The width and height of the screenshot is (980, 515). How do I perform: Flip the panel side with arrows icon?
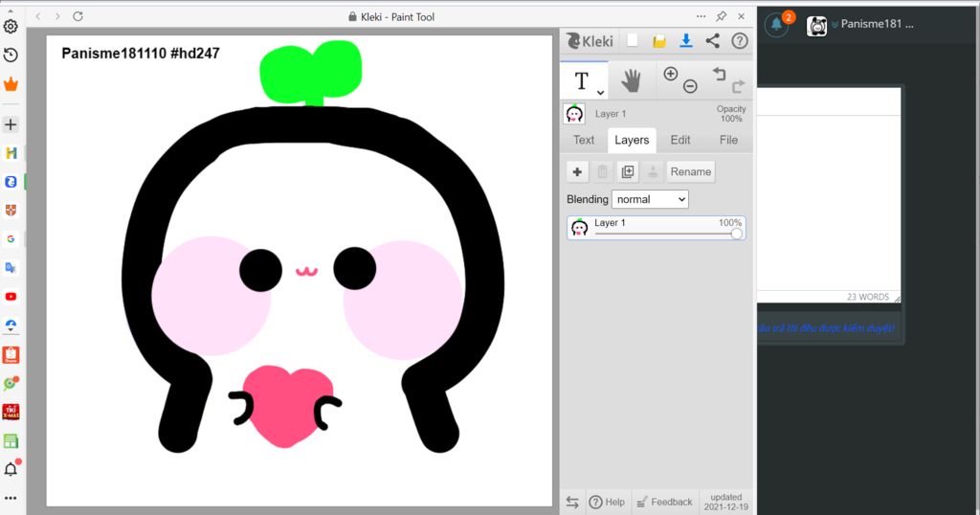(x=572, y=502)
